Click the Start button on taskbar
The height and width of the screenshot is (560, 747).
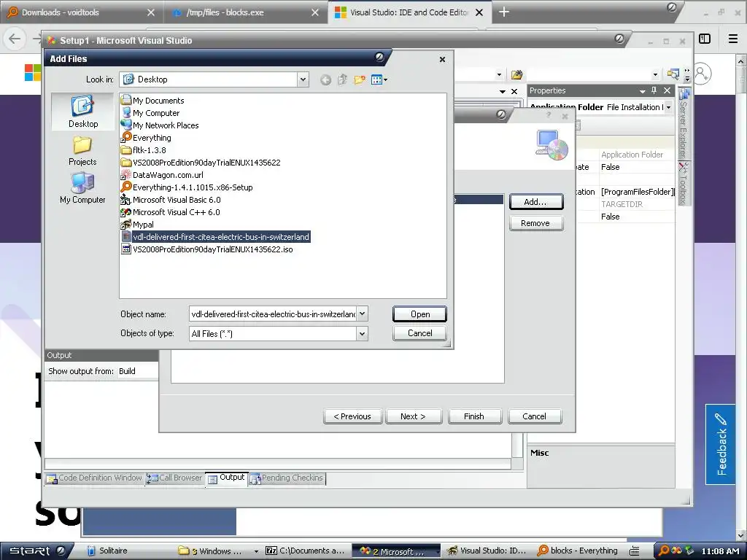coord(36,551)
